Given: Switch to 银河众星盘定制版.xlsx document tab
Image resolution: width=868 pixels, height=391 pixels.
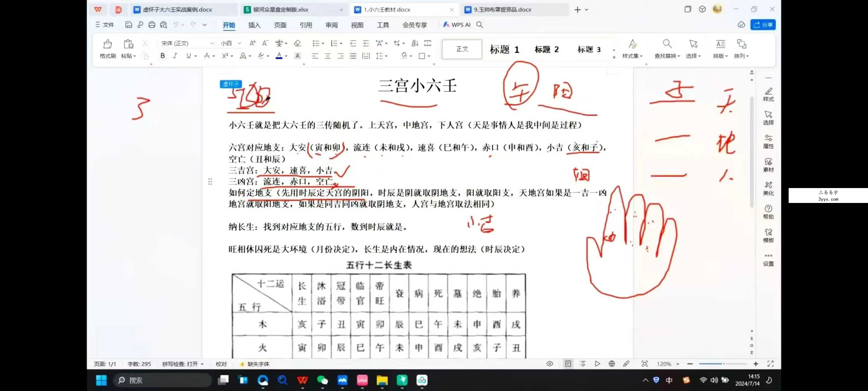Looking at the screenshot, I should pyautogui.click(x=294, y=9).
